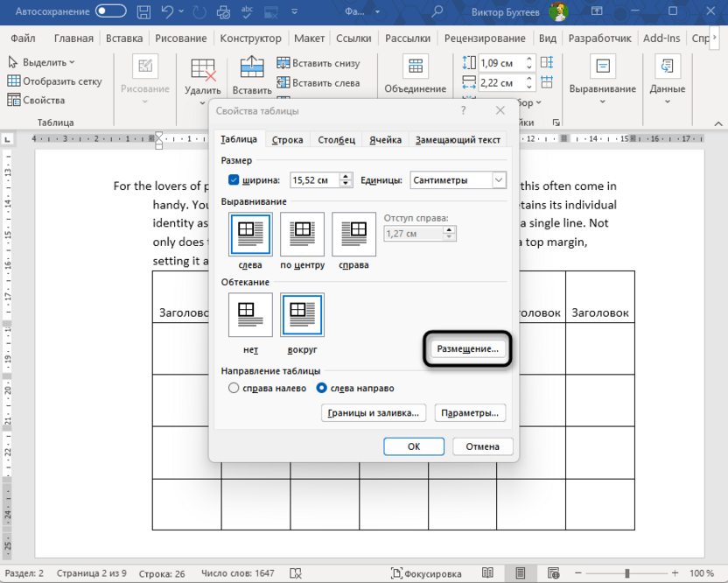Screen dimensions: 728x583
Task: Switch to Focus mode Фокусировка
Action: pyautogui.click(x=426, y=573)
